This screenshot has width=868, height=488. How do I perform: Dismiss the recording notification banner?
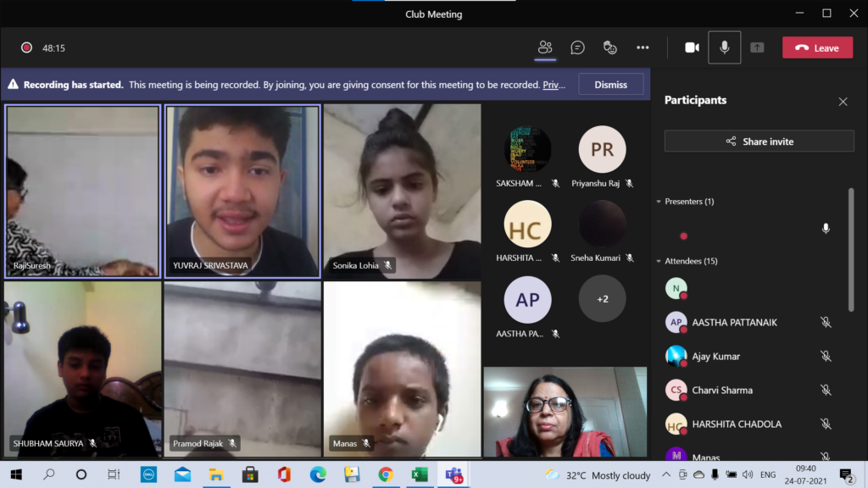610,85
